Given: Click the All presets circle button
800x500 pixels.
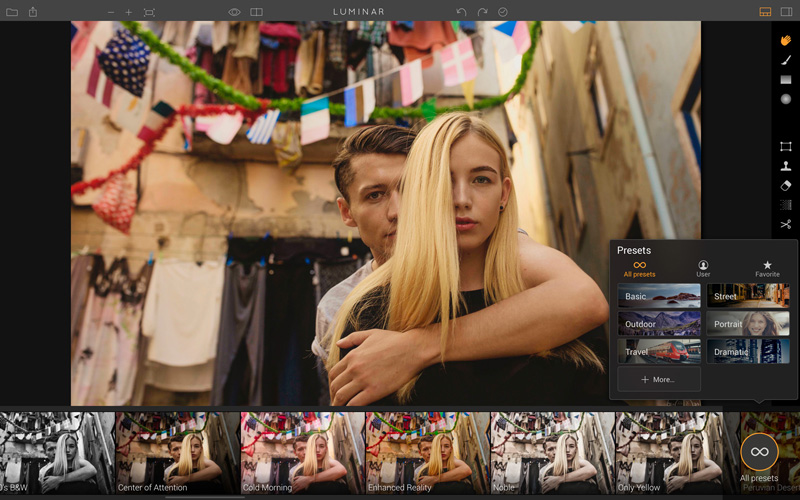Looking at the screenshot, I should click(759, 452).
